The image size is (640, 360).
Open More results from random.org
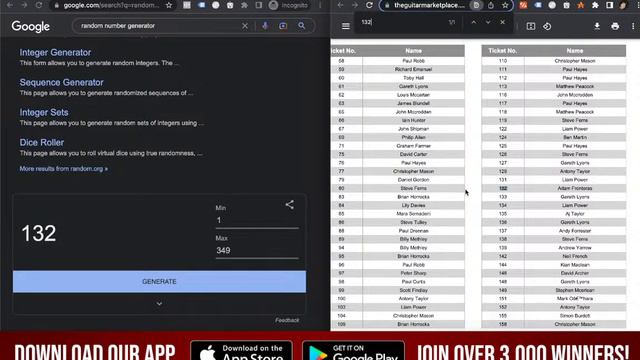tap(64, 169)
